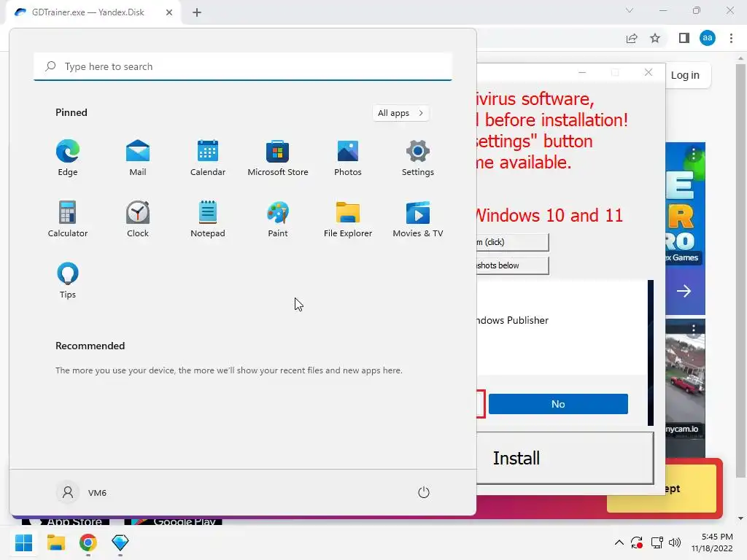Open pinned File Explorer tile

[348, 219]
